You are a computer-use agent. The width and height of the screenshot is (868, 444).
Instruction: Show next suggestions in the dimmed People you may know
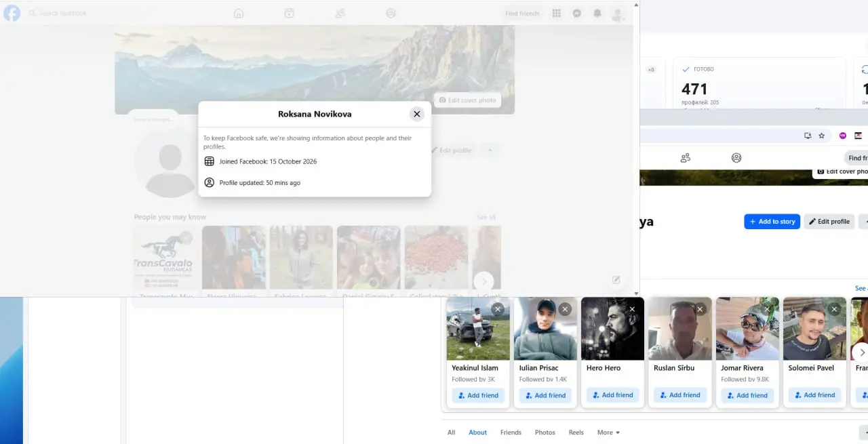(x=484, y=281)
